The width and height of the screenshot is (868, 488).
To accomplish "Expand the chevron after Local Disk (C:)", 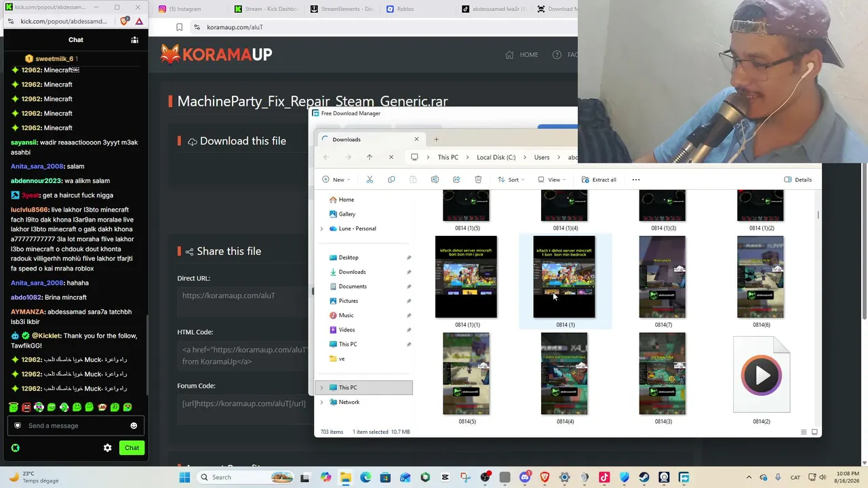I will 524,157.
